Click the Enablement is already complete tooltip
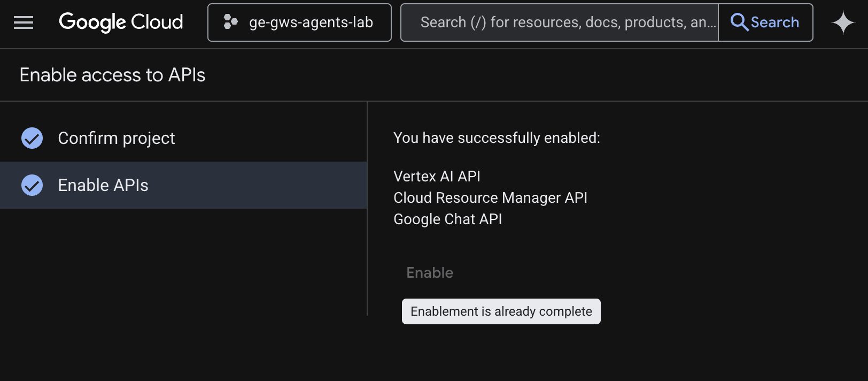Viewport: 868px width, 381px height. tap(501, 311)
